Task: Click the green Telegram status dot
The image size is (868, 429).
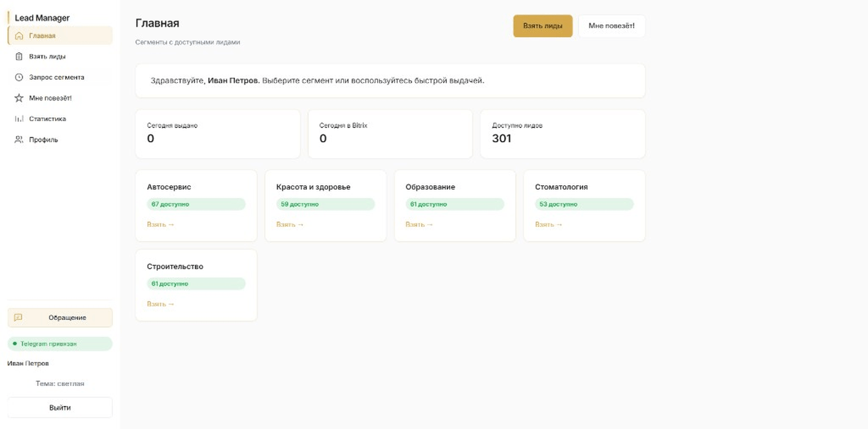Action: tap(15, 344)
